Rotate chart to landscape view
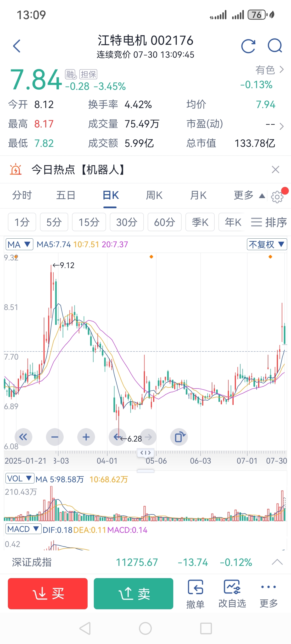This screenshot has height=644, width=291. tap(179, 437)
